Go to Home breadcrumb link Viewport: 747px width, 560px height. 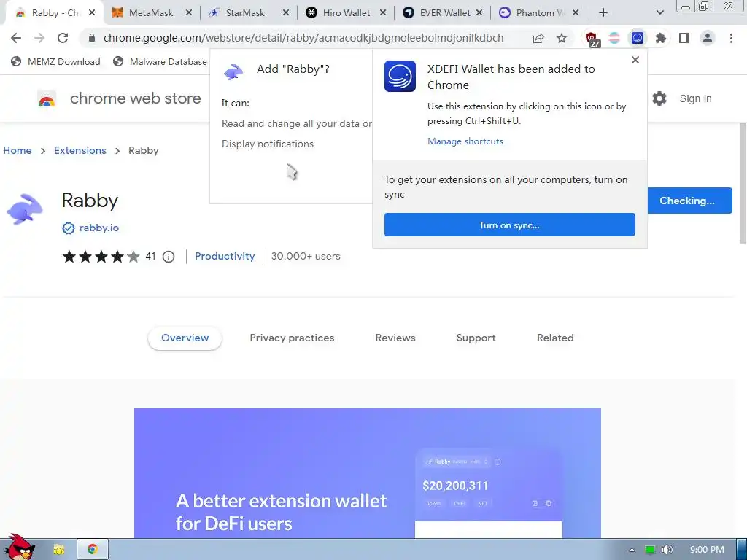[x=18, y=150]
